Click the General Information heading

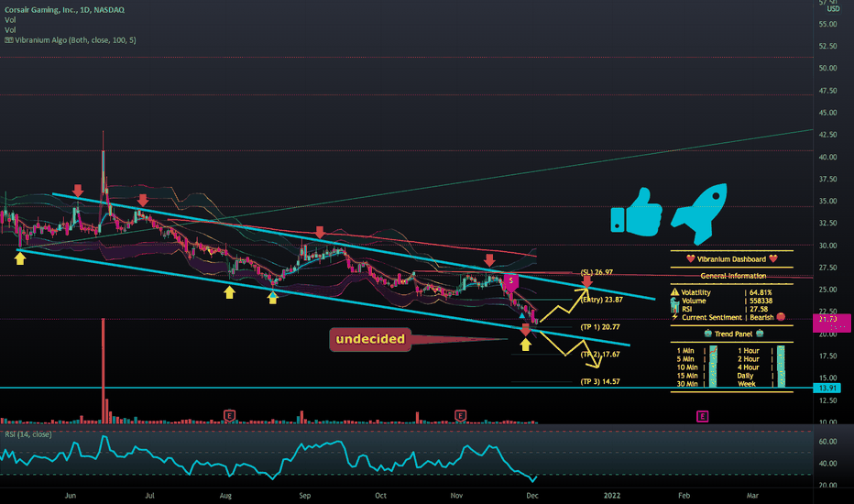tap(733, 276)
